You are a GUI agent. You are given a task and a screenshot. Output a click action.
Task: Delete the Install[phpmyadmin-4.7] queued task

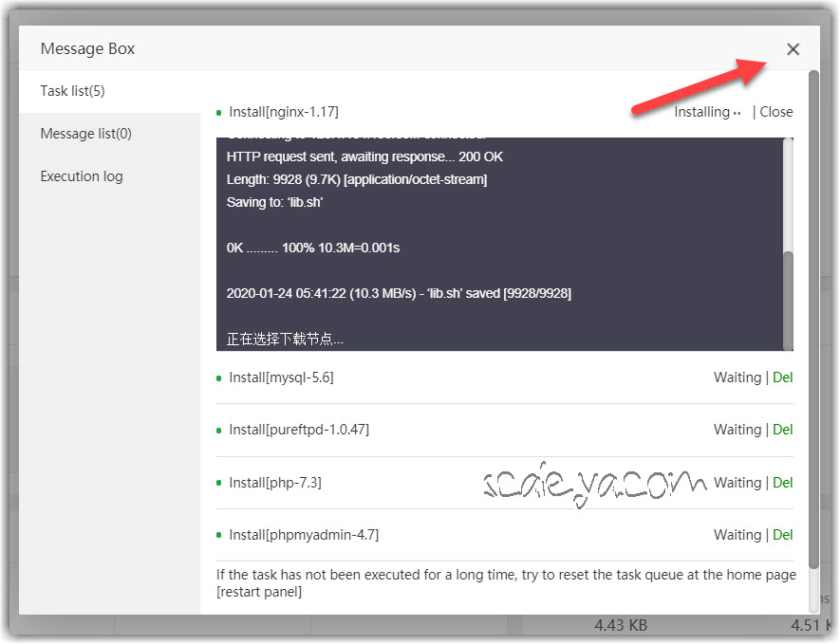pos(782,535)
